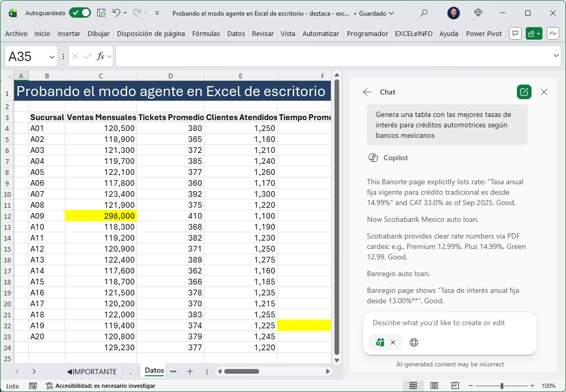The width and height of the screenshot is (566, 392).
Task: Select the column C header
Action: tap(101, 76)
